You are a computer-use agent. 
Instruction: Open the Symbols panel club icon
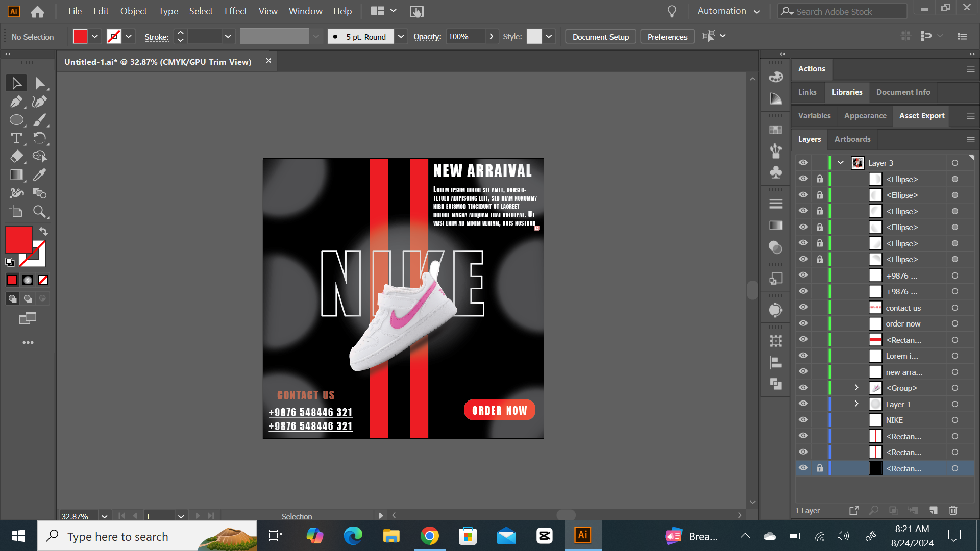(776, 172)
